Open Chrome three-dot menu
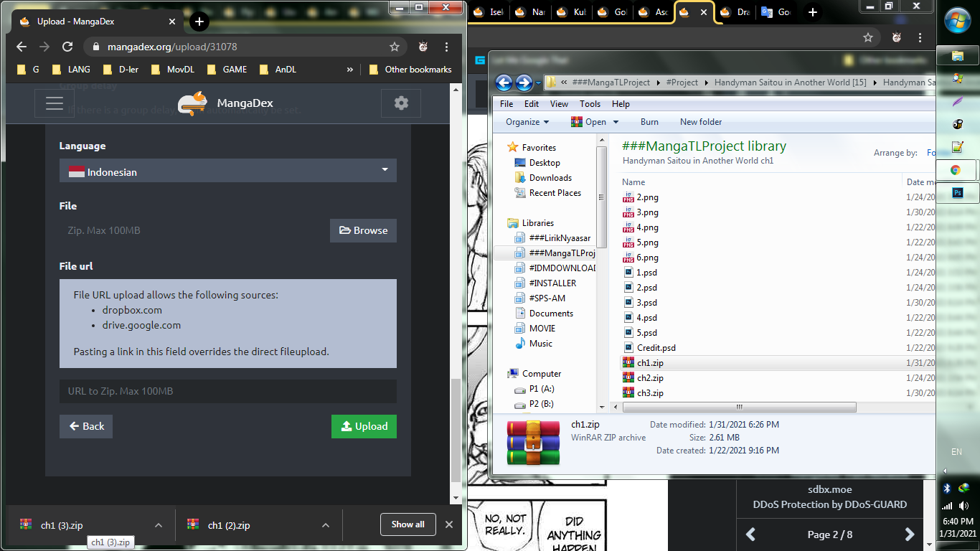Image resolution: width=980 pixels, height=551 pixels. pyautogui.click(x=447, y=47)
